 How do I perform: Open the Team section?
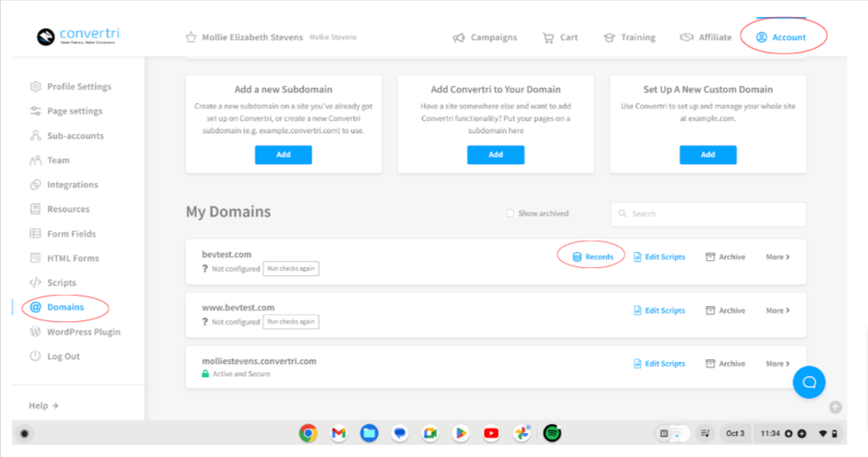coord(50,160)
